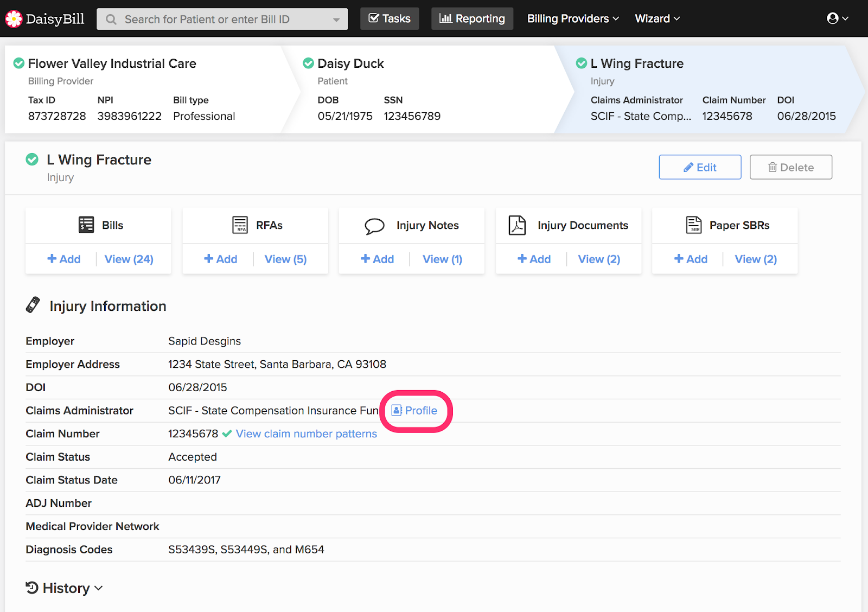Viewport: 868px width, 612px height.
Task: Open the Billing Providers dropdown menu
Action: (x=573, y=18)
